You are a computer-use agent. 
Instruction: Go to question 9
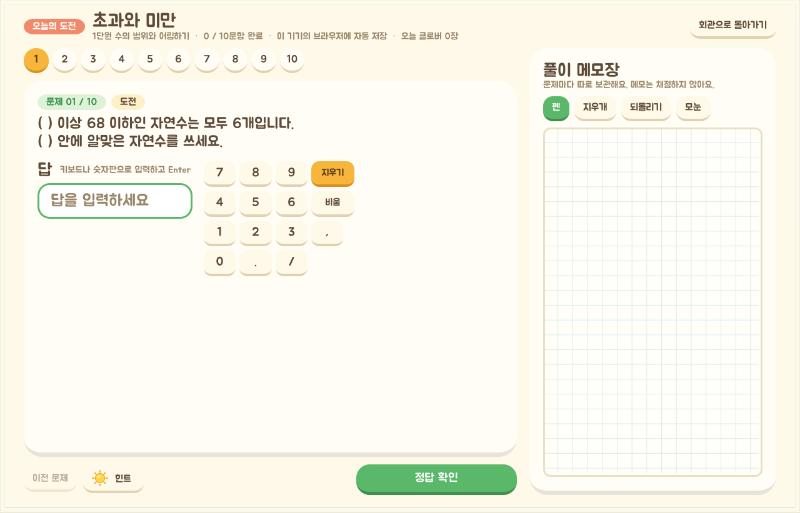(x=263, y=59)
